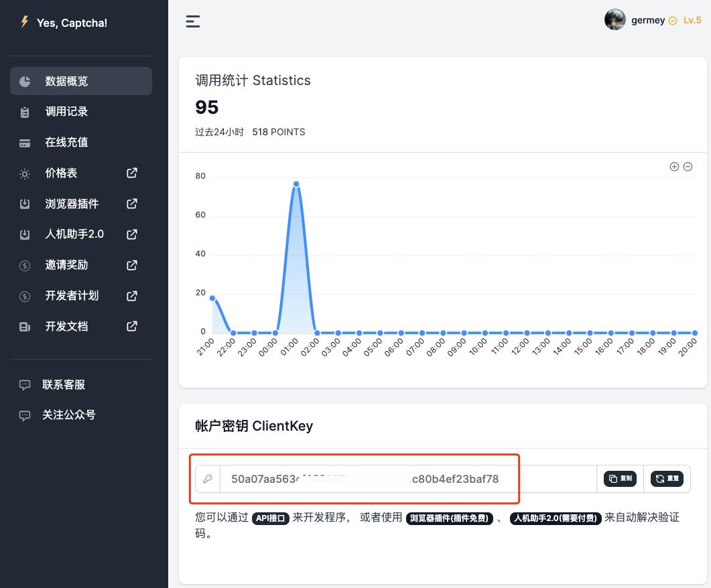Click the chat bubble icon beside 关注公众号
Image resolution: width=711 pixels, height=588 pixels.
25,415
